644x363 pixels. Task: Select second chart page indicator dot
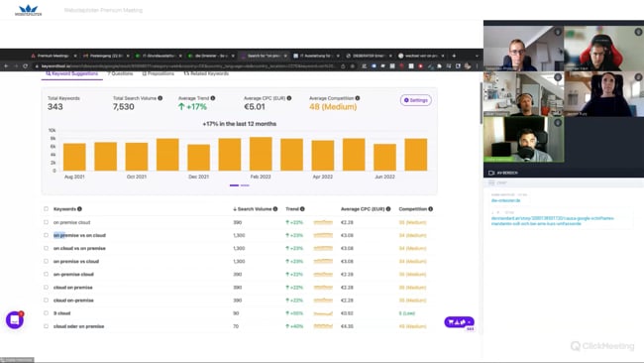click(245, 185)
